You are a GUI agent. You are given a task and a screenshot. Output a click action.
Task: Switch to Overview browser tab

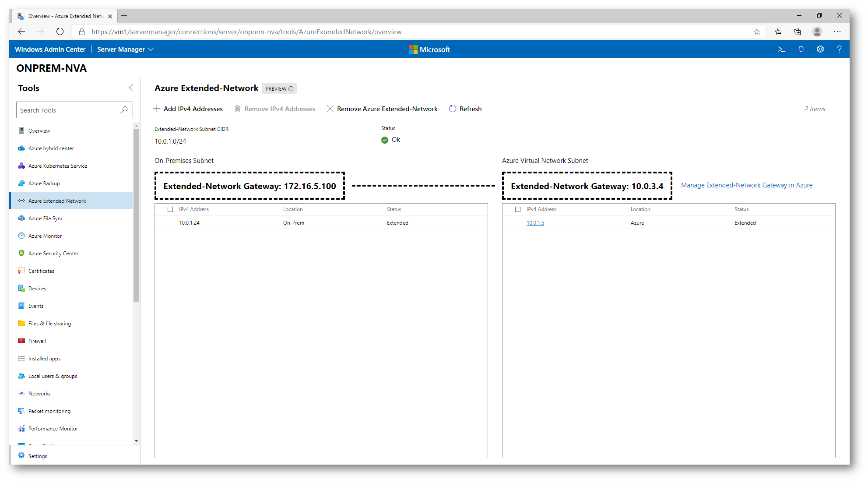tap(65, 16)
